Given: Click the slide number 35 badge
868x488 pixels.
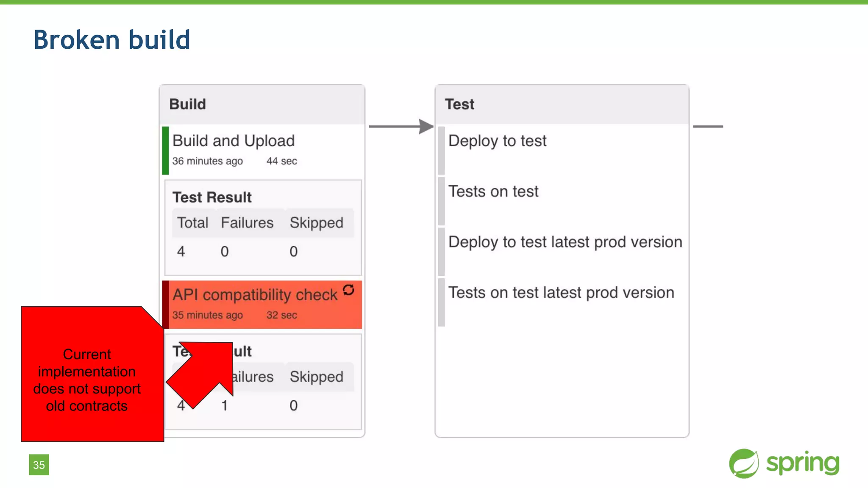Looking at the screenshot, I should click(x=39, y=465).
